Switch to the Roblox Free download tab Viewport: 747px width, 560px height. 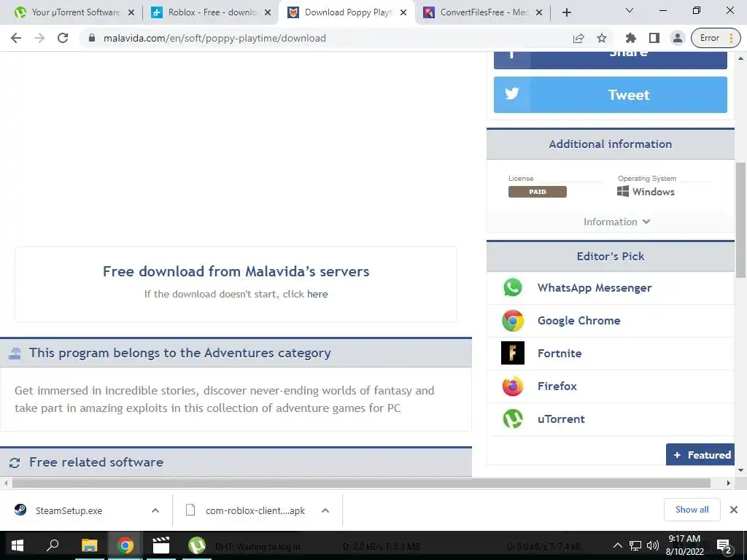[x=212, y=12]
